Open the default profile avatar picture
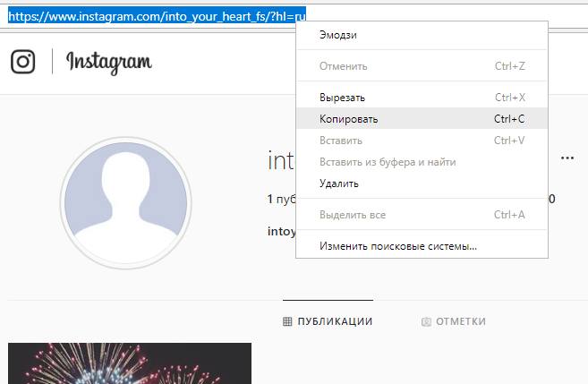588x384 pixels. coord(125,203)
